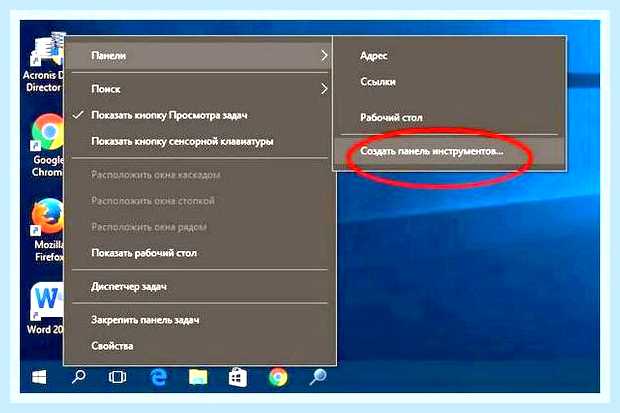The image size is (620, 413).
Task: Select Показать рабочий стол
Action: 200,253
